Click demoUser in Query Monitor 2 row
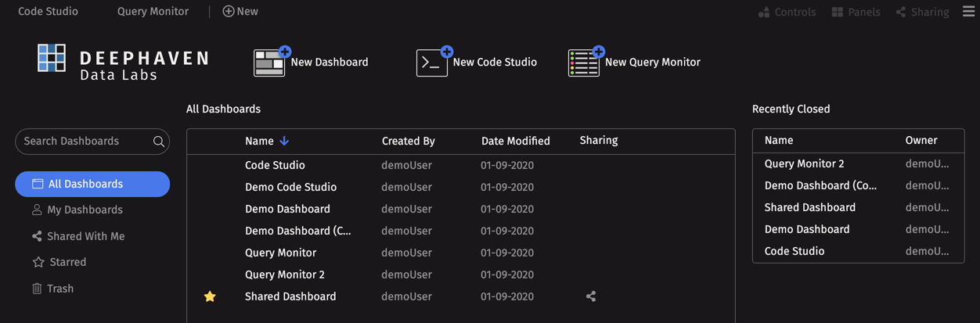This screenshot has height=323, width=980. click(407, 275)
